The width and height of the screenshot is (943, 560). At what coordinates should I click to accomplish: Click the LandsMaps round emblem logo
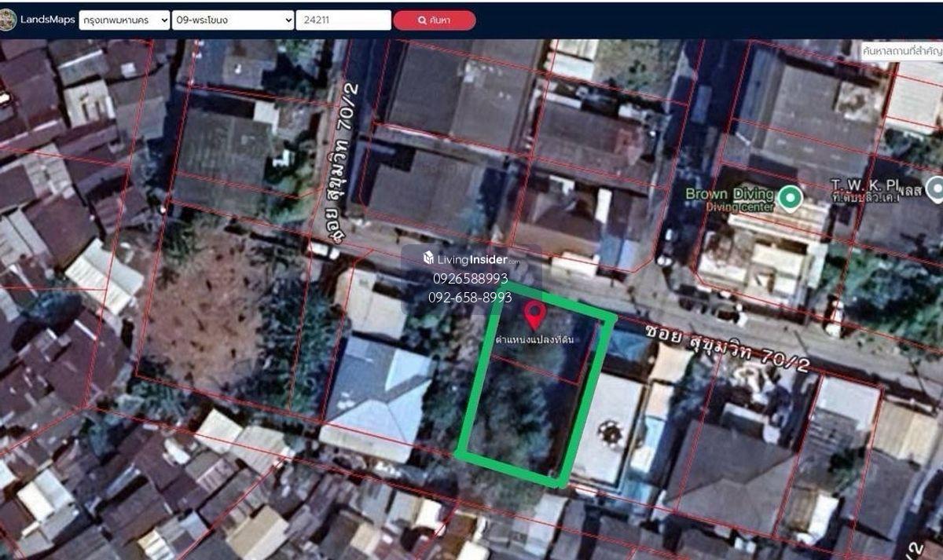tap(8, 20)
